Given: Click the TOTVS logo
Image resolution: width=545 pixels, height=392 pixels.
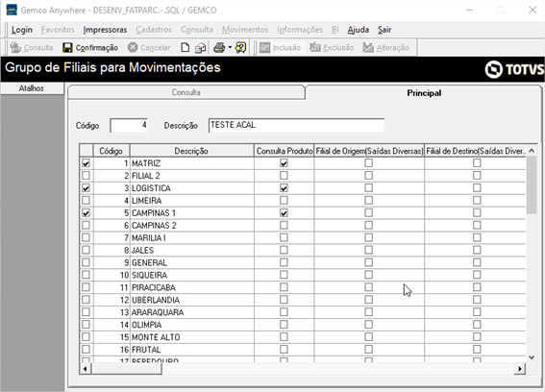Looking at the screenshot, I should (514, 69).
